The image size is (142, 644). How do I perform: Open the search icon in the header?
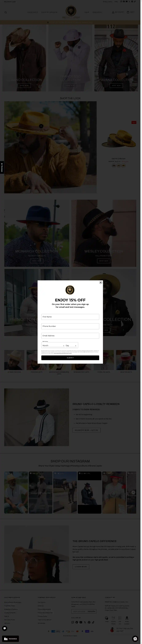tap(5, 12)
